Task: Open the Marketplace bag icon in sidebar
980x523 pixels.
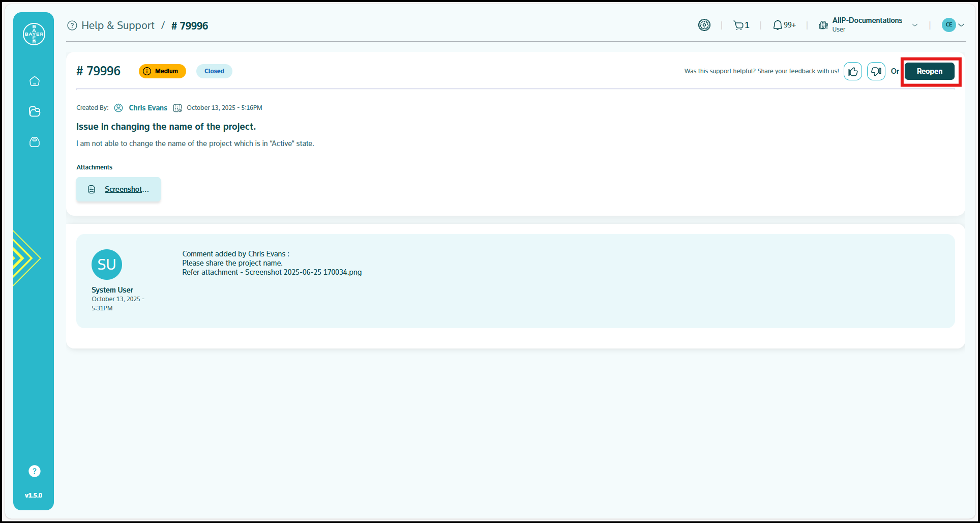Action: pyautogui.click(x=34, y=142)
